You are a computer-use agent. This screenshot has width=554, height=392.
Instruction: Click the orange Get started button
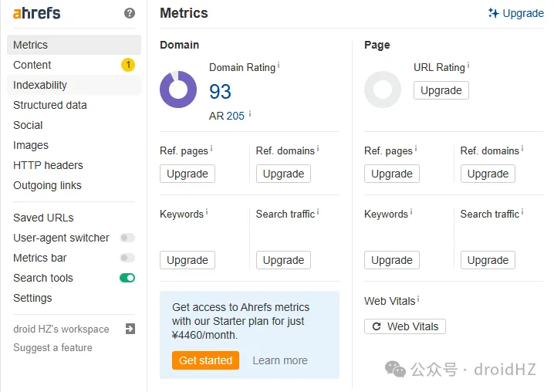[205, 360]
